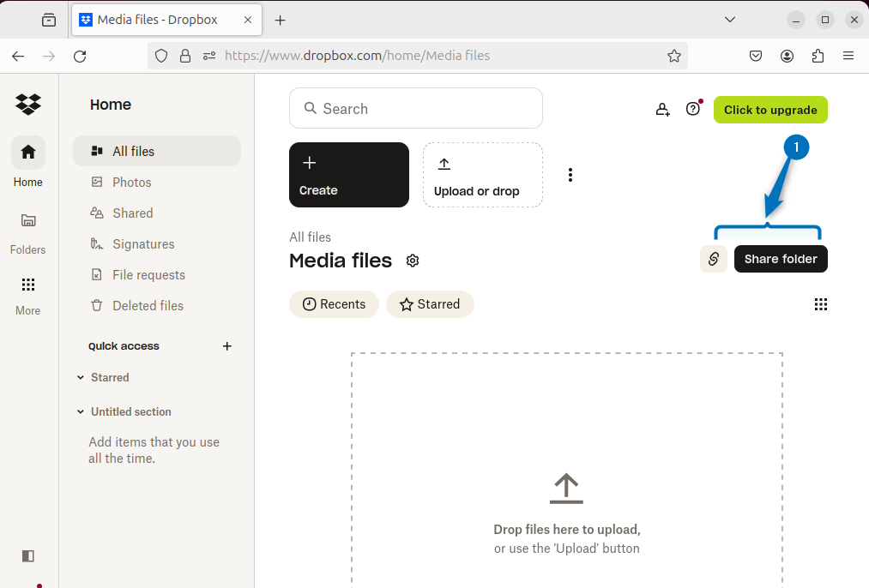Open the help question mark icon

point(693,109)
